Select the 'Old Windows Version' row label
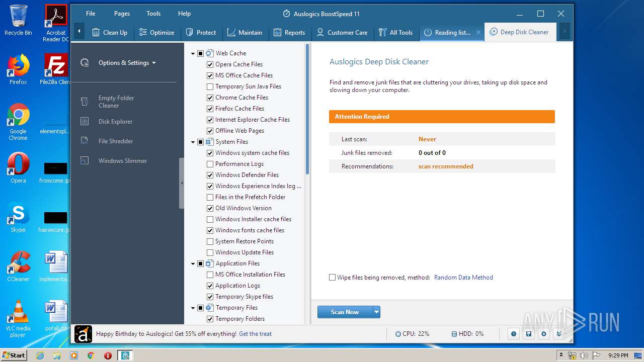 (244, 208)
